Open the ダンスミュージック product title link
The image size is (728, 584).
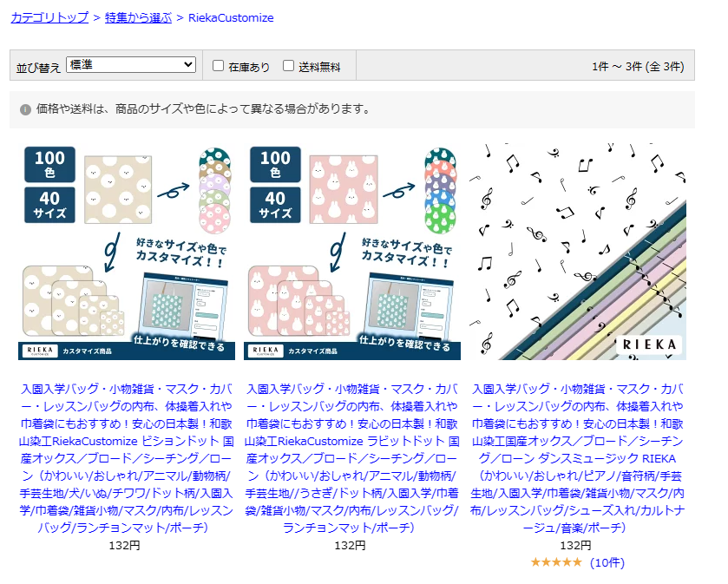click(x=578, y=458)
